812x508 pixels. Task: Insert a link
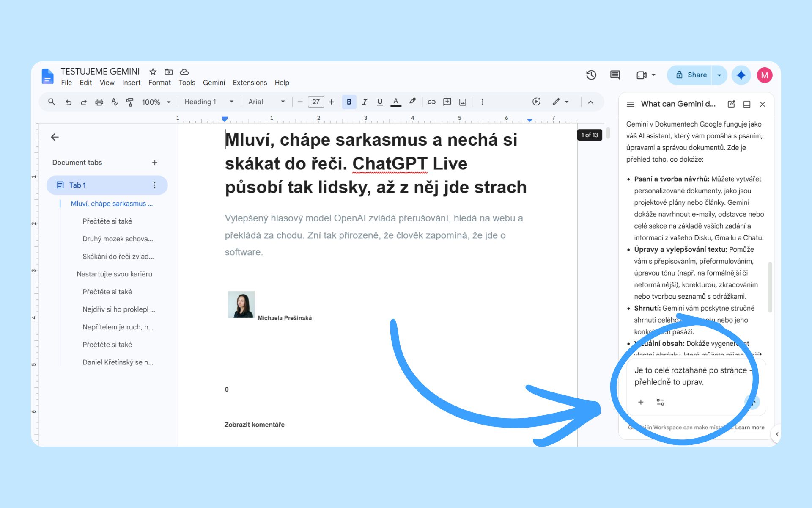[431, 102]
